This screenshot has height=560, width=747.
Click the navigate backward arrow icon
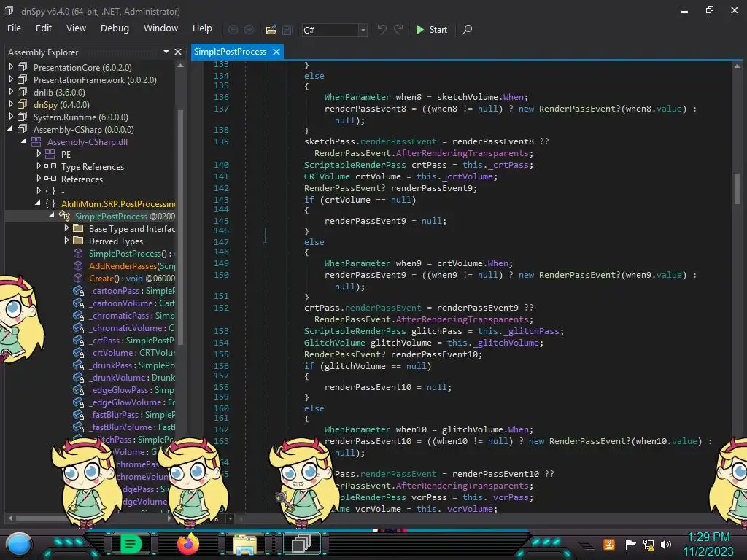pyautogui.click(x=233, y=30)
